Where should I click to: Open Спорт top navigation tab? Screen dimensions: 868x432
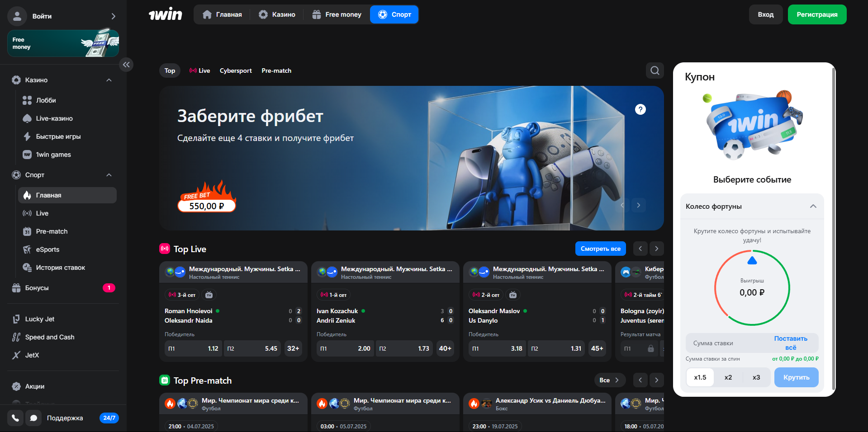pyautogui.click(x=394, y=14)
